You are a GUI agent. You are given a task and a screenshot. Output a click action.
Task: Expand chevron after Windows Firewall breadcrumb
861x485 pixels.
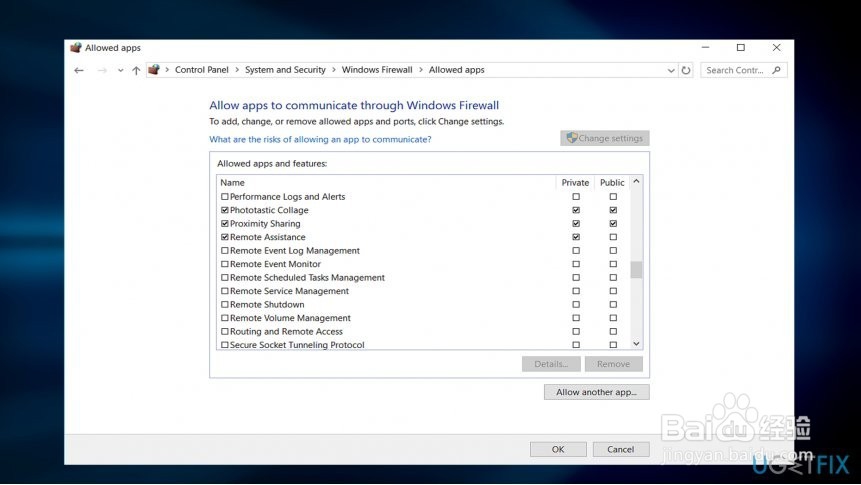pyautogui.click(x=421, y=70)
